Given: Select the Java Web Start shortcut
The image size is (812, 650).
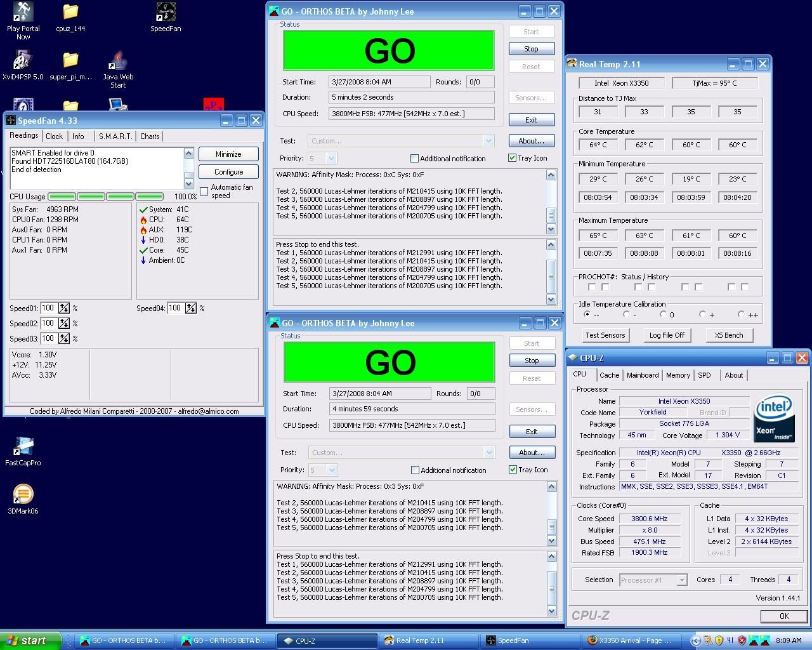Looking at the screenshot, I should tap(118, 70).
